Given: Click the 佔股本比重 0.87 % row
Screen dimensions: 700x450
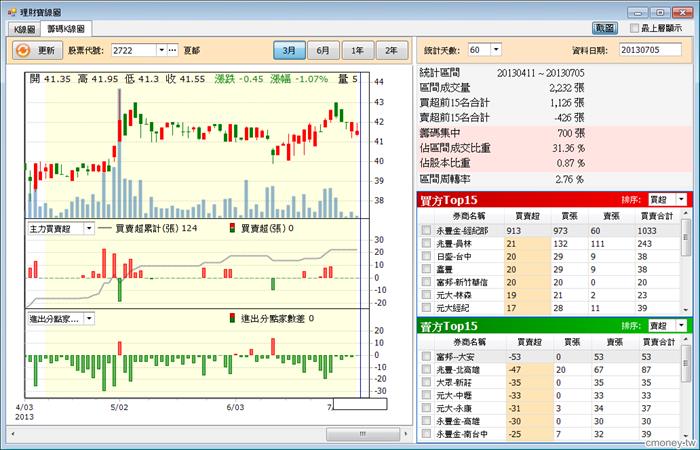Looking at the screenshot, I should tap(554, 163).
